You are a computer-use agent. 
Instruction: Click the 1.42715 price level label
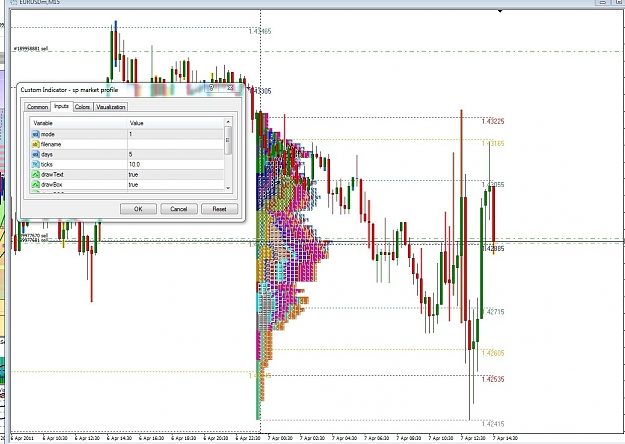[x=493, y=312]
